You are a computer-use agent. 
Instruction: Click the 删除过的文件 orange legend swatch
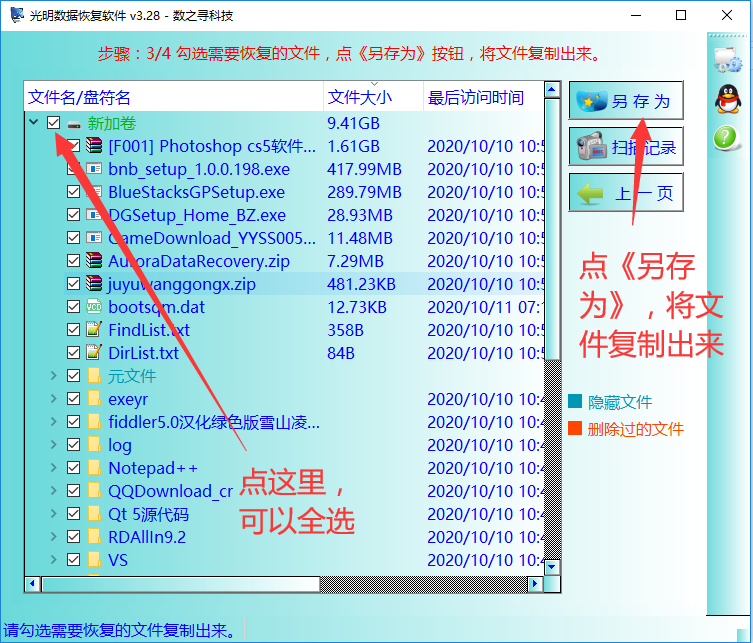(575, 428)
